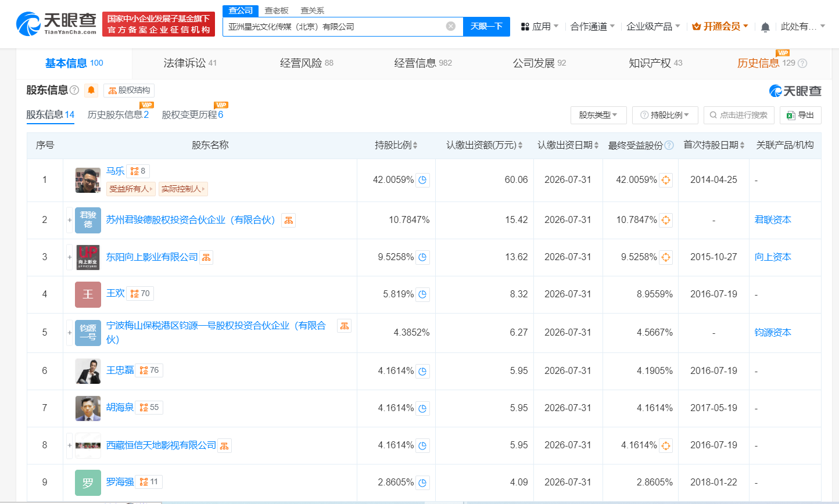839x504 pixels.
Task: Click pie chart icon beside 马乐's 42.0059%
Action: tap(422, 180)
